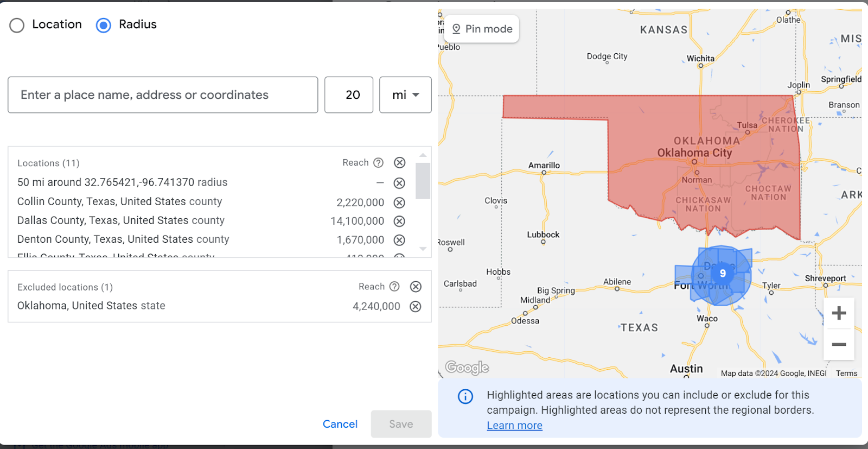Viewport: 868px width, 449px height.
Task: Click the Oklahoma City label on the map
Action: tap(694, 153)
